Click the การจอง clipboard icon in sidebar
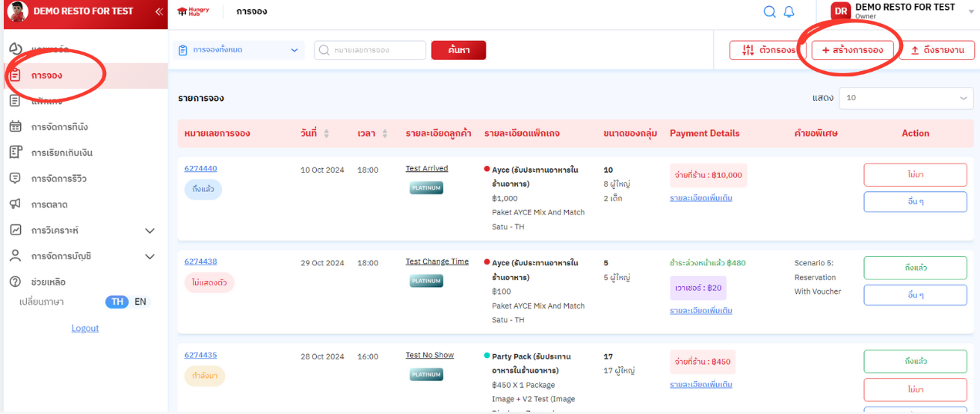The height and width of the screenshot is (414, 980). click(16, 75)
